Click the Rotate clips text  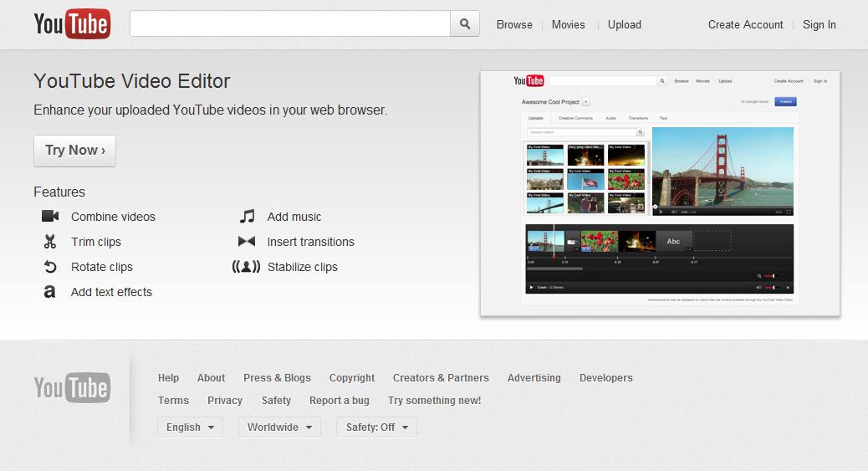102,267
